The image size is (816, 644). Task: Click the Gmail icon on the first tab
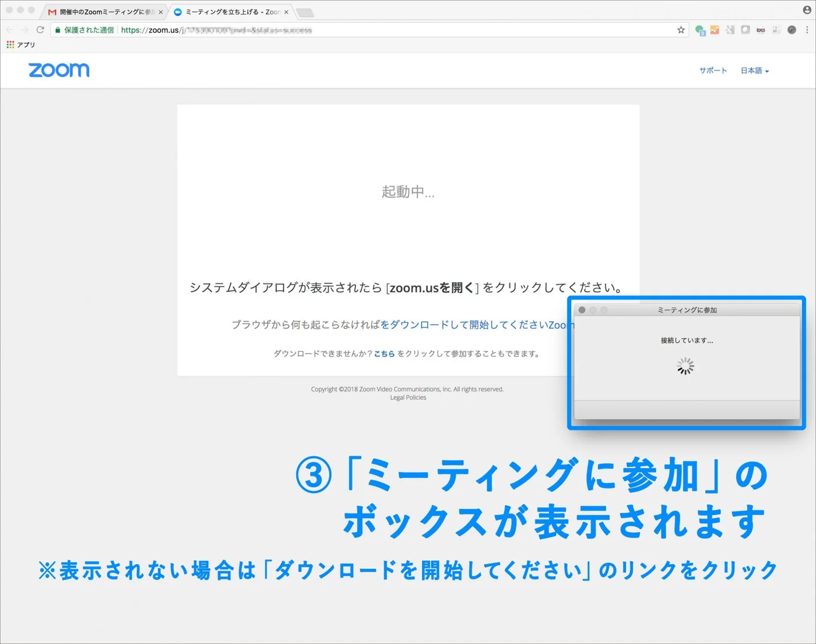(x=52, y=12)
